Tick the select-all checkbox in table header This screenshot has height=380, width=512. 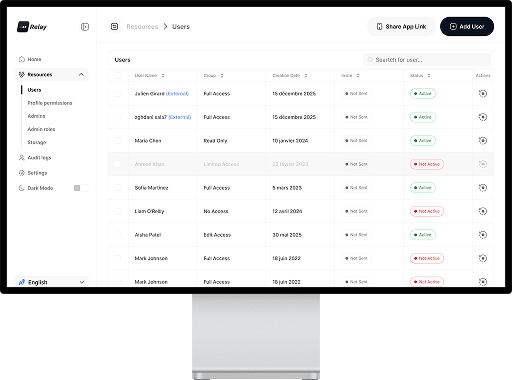click(118, 75)
